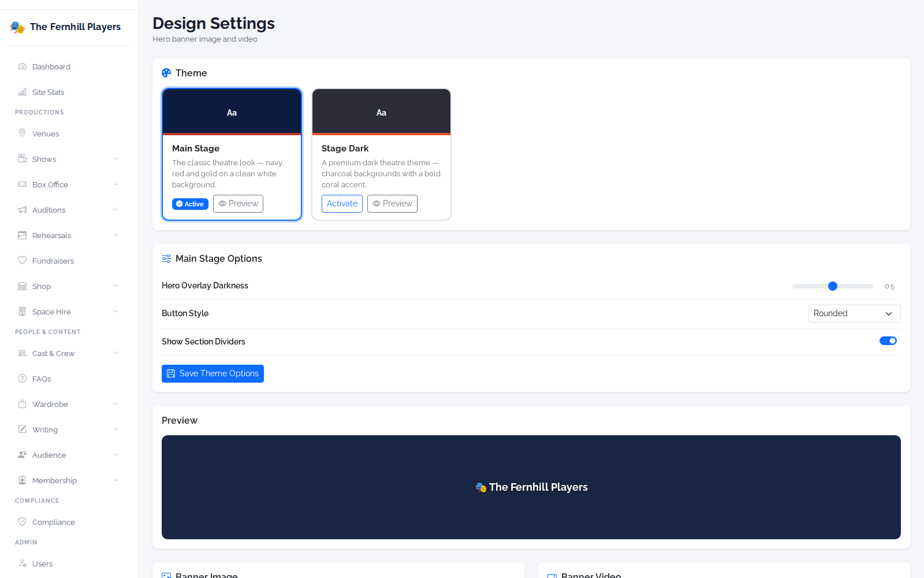Viewport: 924px width, 578px height.
Task: Click the Cast & Crew people icon
Action: point(22,353)
